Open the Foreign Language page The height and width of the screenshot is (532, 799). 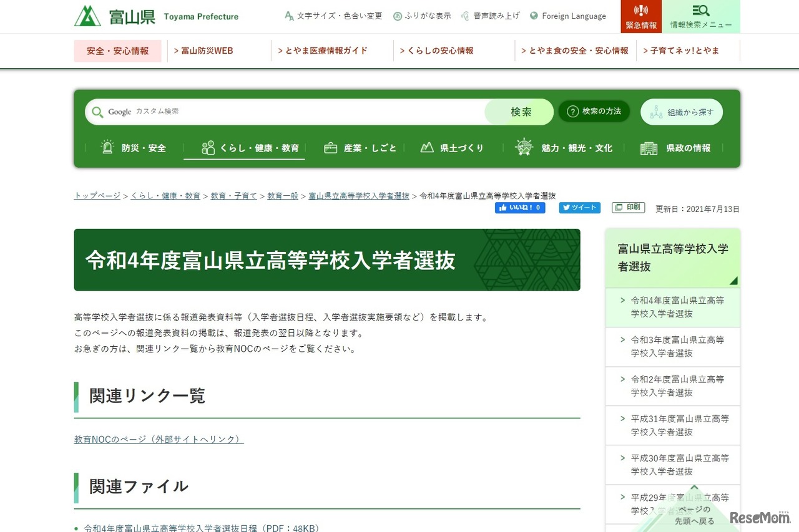click(567, 16)
